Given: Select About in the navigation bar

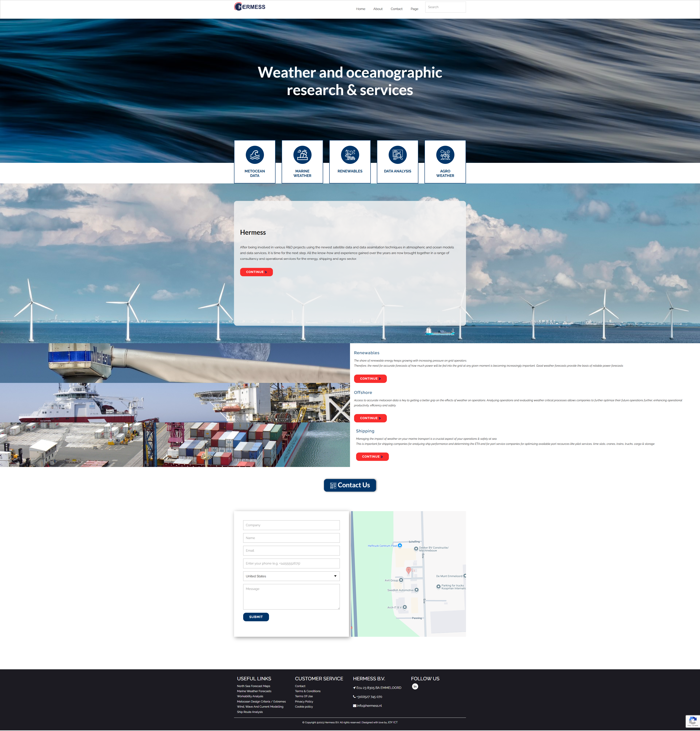Looking at the screenshot, I should coord(378,9).
